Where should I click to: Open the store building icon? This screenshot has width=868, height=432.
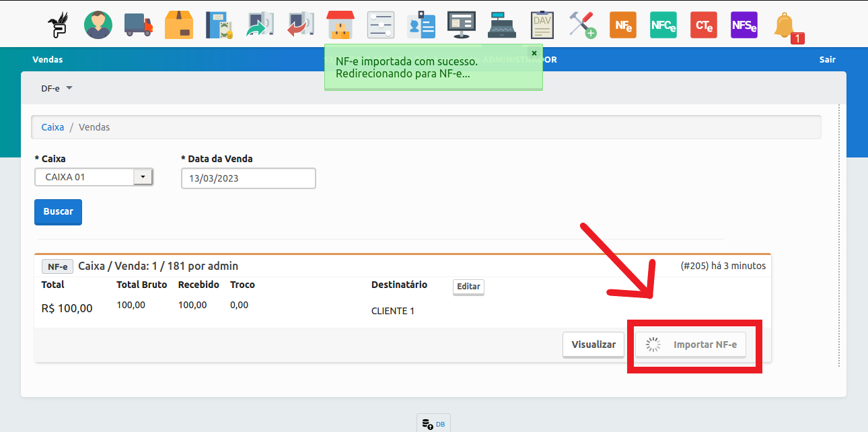(x=340, y=25)
